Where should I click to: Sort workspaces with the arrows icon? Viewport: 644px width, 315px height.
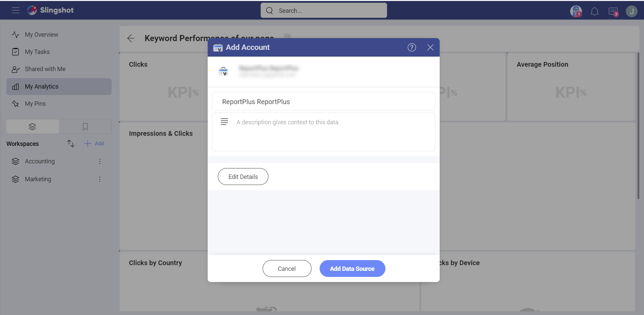70,144
